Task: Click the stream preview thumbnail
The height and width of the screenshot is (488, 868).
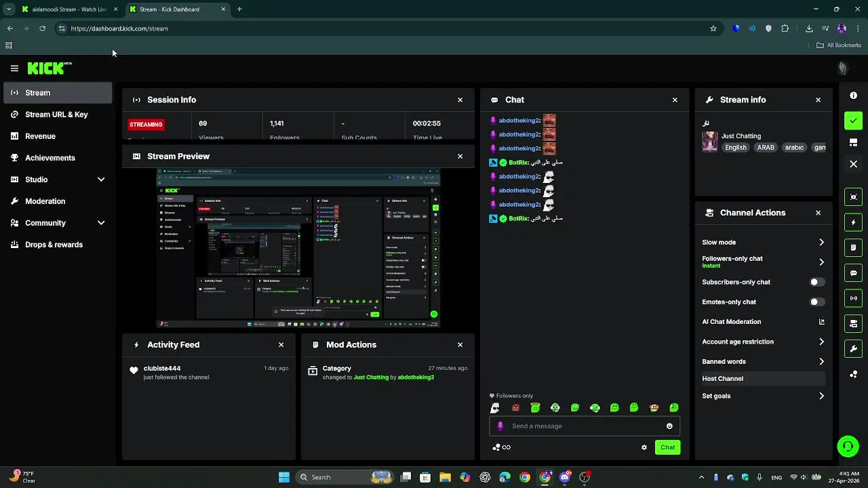Action: [x=298, y=248]
